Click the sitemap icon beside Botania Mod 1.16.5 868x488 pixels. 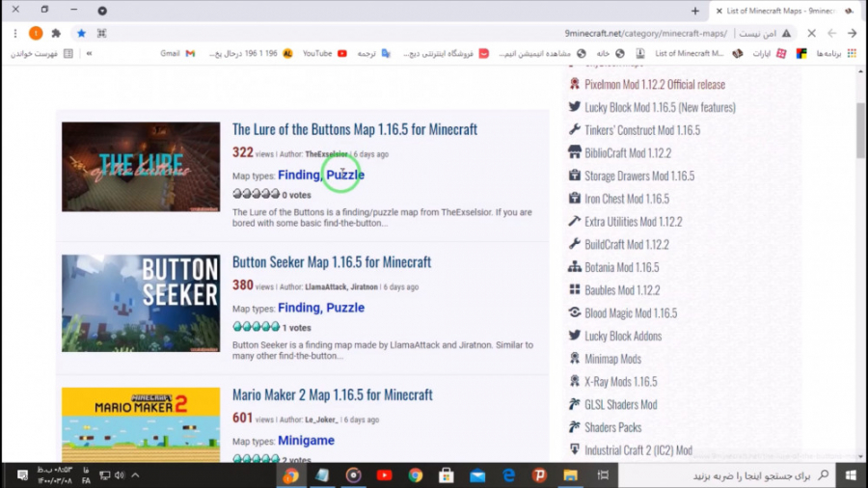tap(574, 267)
